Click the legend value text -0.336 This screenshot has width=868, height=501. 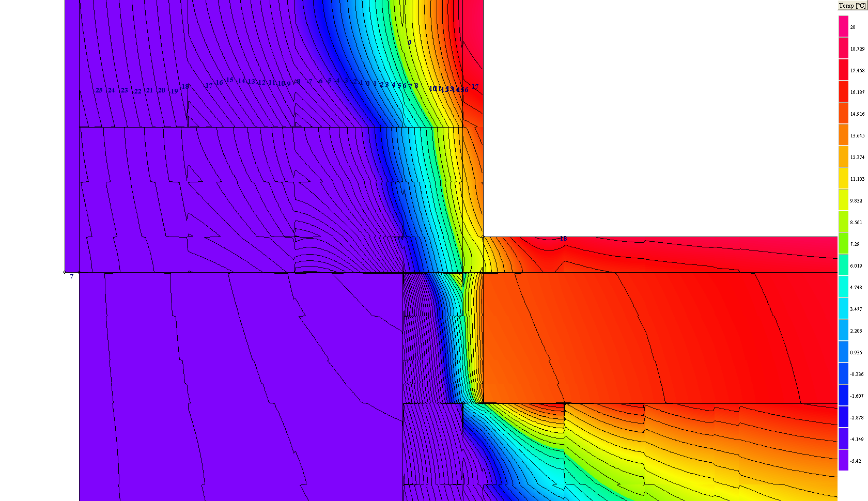tap(857, 374)
